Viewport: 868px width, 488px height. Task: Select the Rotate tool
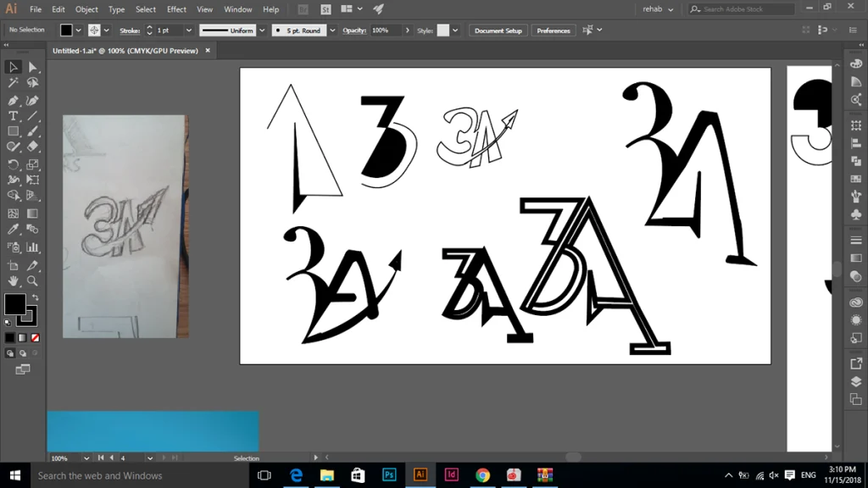tap(13, 164)
